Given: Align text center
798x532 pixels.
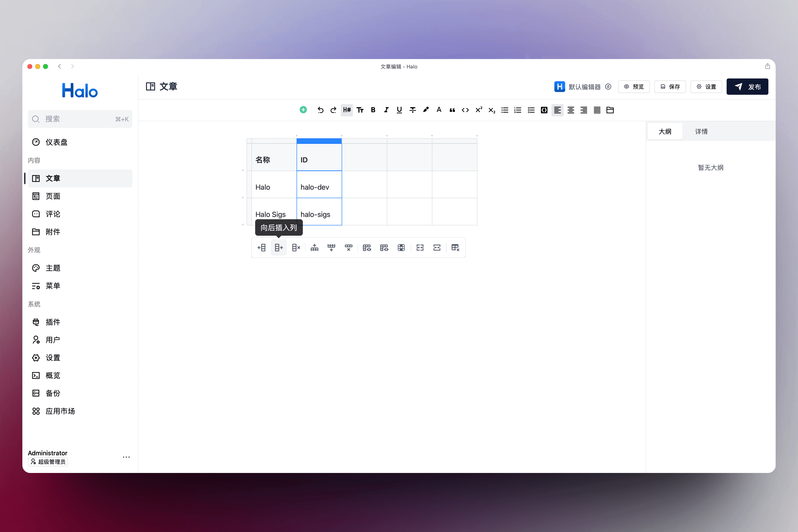Looking at the screenshot, I should [571, 110].
